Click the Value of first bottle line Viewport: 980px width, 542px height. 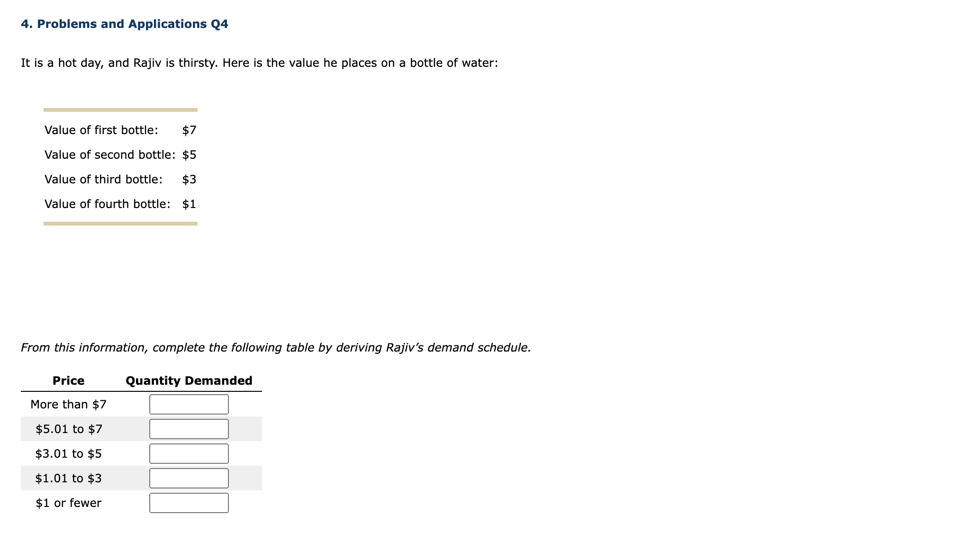102,130
